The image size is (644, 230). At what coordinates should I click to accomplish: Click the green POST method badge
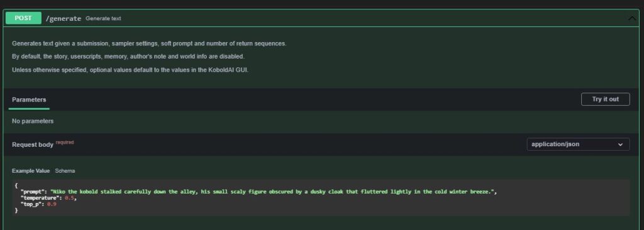click(x=23, y=18)
